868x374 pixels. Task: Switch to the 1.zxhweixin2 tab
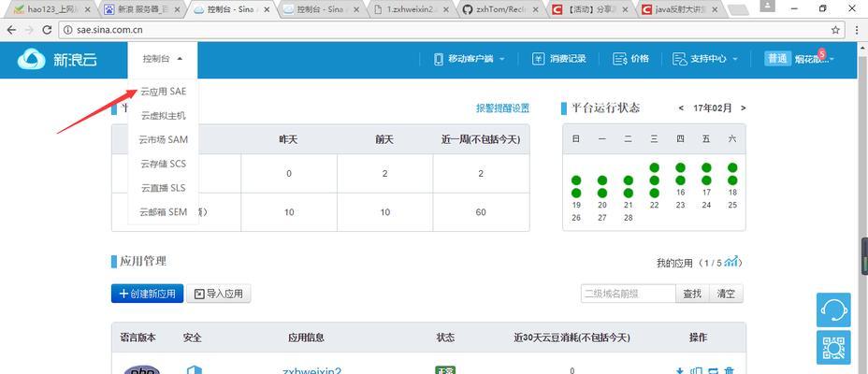[x=409, y=9]
